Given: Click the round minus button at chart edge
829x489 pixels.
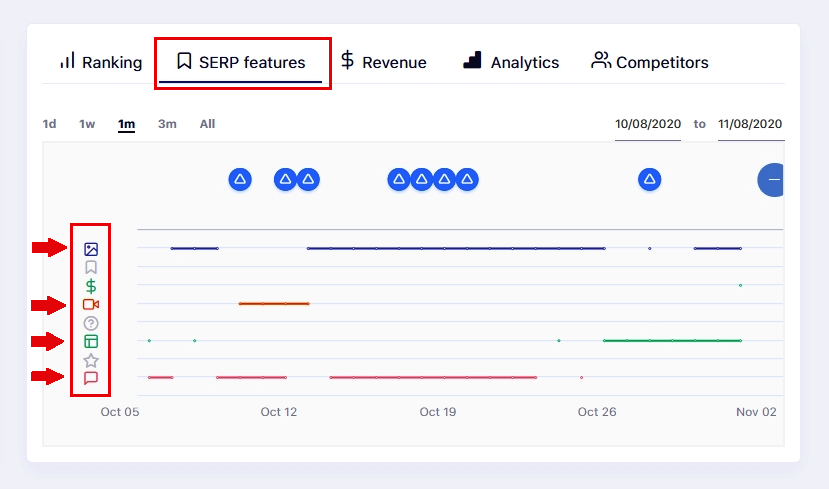Looking at the screenshot, I should point(771,180).
